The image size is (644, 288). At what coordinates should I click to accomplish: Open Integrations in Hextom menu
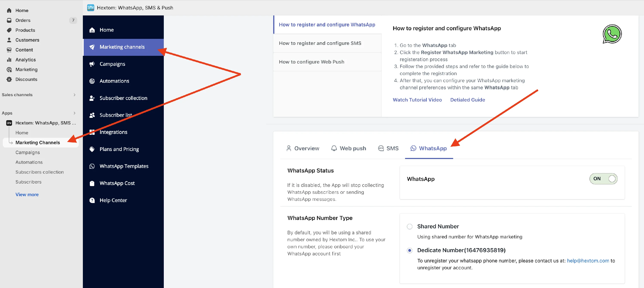(x=123, y=132)
